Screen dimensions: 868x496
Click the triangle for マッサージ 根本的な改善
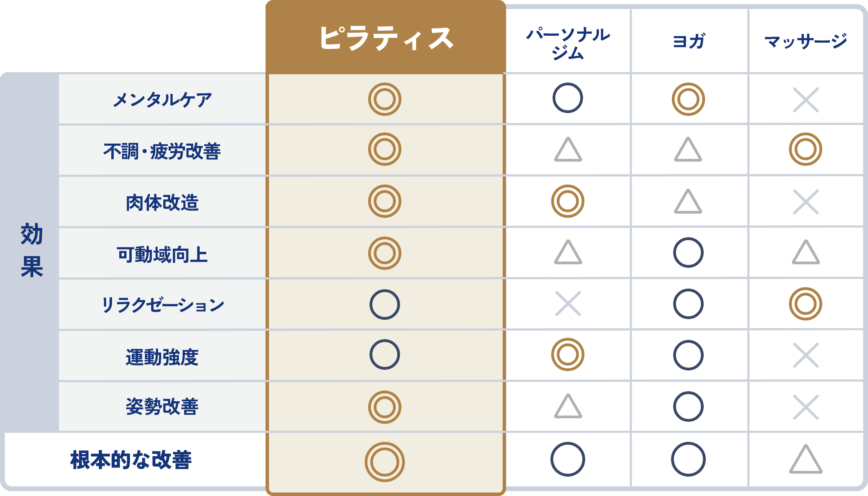pos(806,460)
